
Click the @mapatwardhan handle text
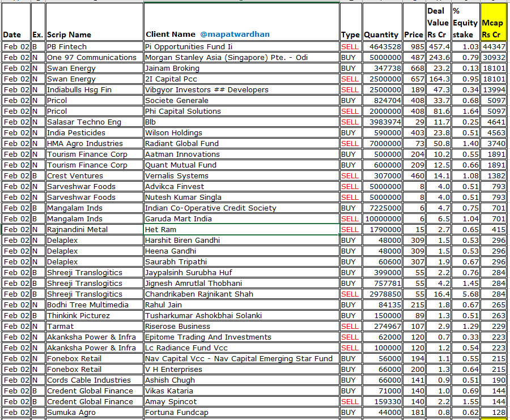(235, 35)
